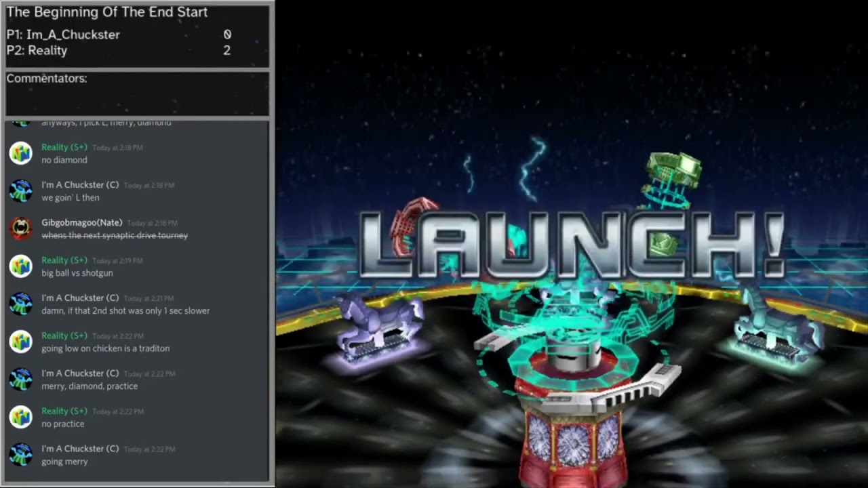Click Reality's avatar beside 'no practice'
Image resolution: width=868 pixels, height=488 pixels.
click(20, 418)
